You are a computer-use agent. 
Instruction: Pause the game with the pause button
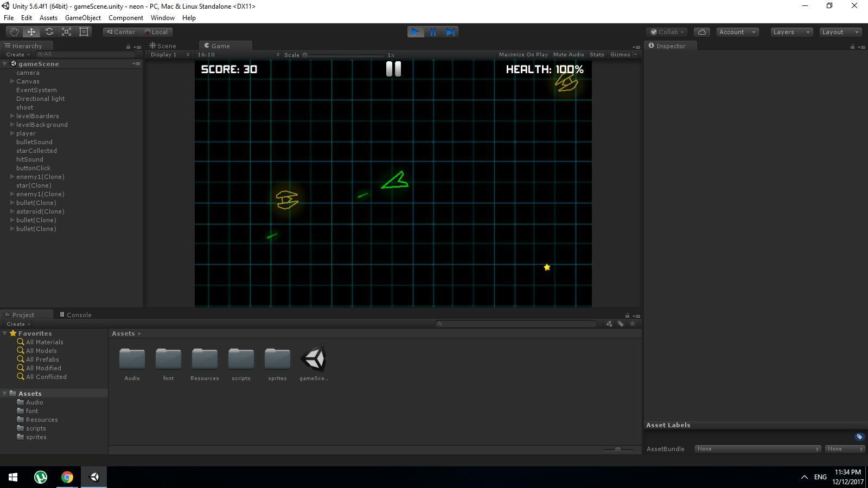pos(432,31)
